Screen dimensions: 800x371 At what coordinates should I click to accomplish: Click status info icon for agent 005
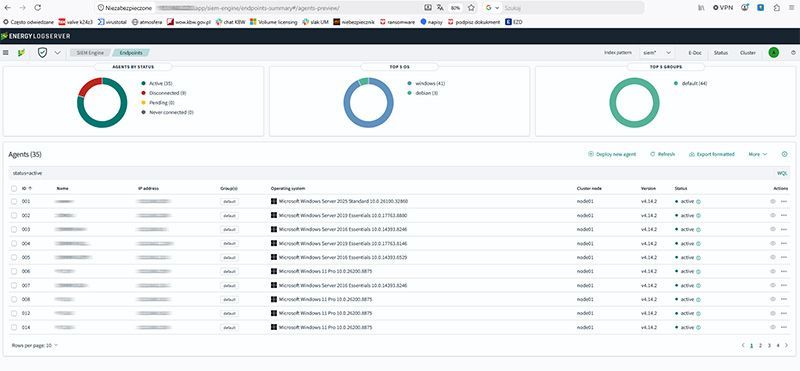(698, 257)
